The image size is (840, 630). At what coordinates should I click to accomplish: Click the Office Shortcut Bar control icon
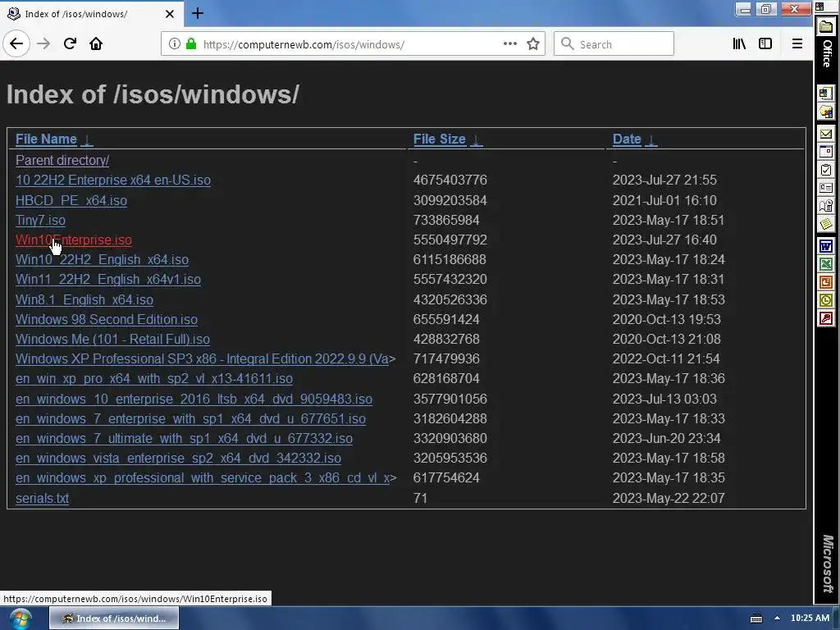coord(819,7)
